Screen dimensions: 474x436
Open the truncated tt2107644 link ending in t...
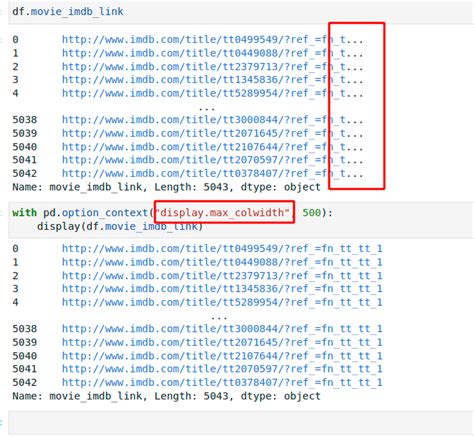(212, 147)
